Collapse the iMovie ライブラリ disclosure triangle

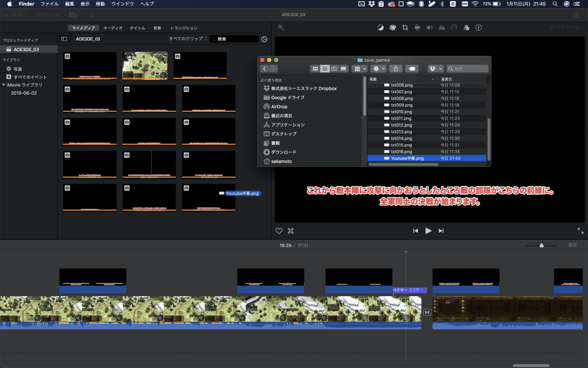4,85
